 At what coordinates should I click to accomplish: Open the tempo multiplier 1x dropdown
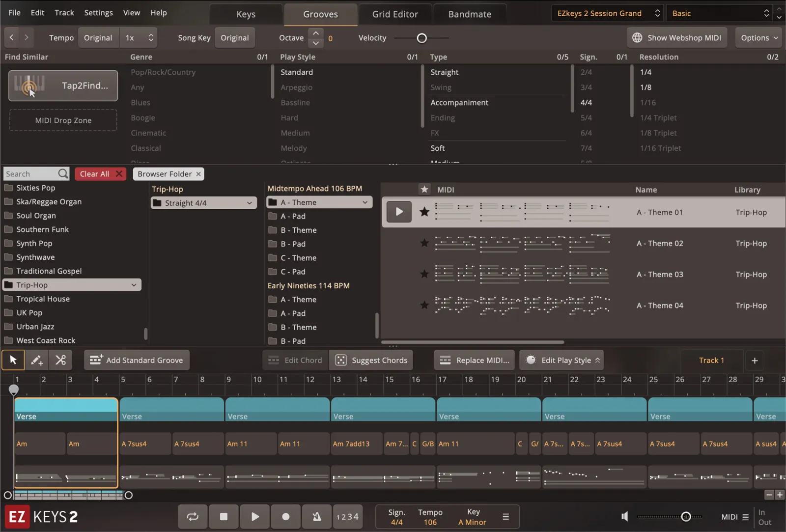(x=140, y=37)
